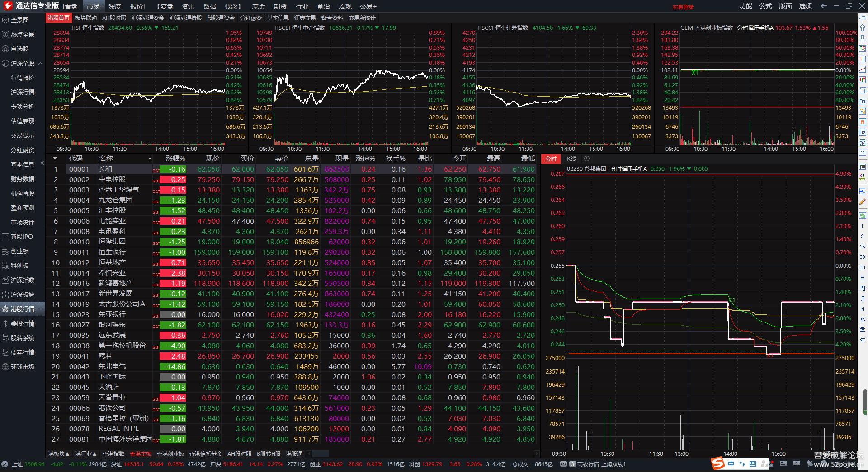The width and height of the screenshot is (868, 472).
Task: Open the 功能 menu button
Action: click(x=746, y=6)
